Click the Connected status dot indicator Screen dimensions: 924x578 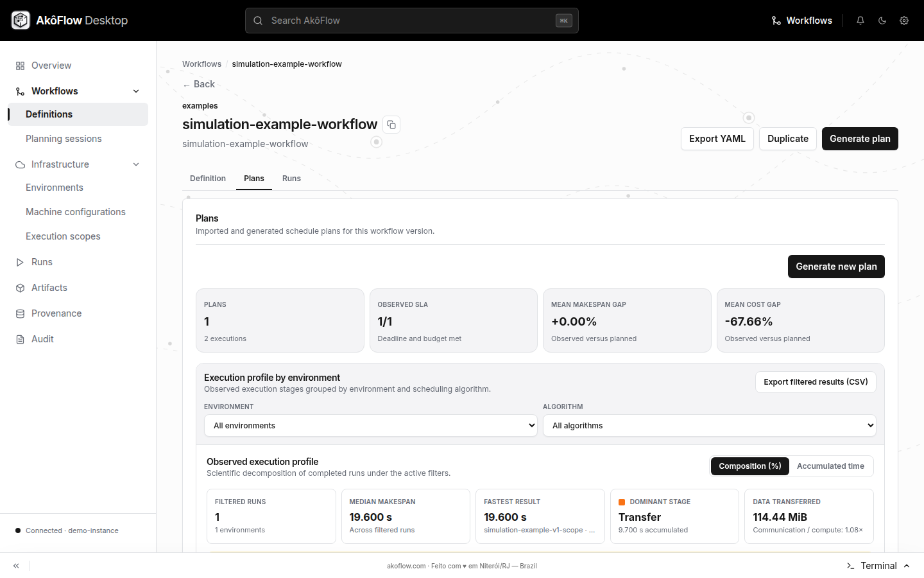point(18,530)
